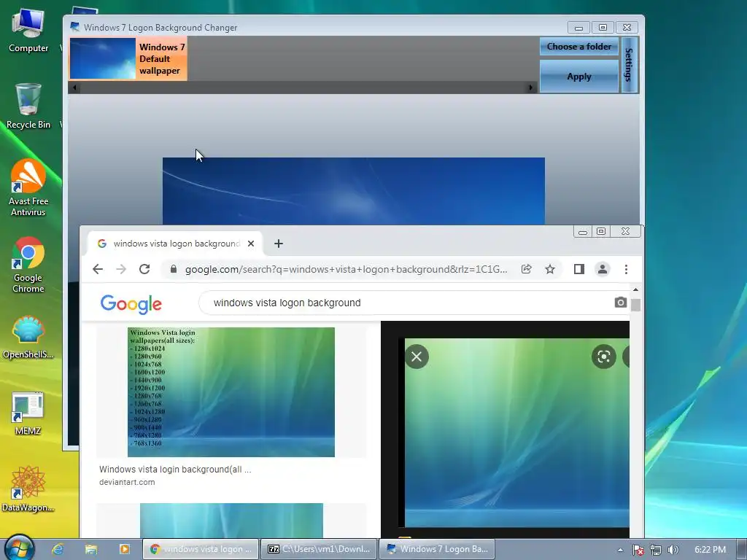This screenshot has width=747, height=560.
Task: Click the Google logo
Action: pos(131,304)
